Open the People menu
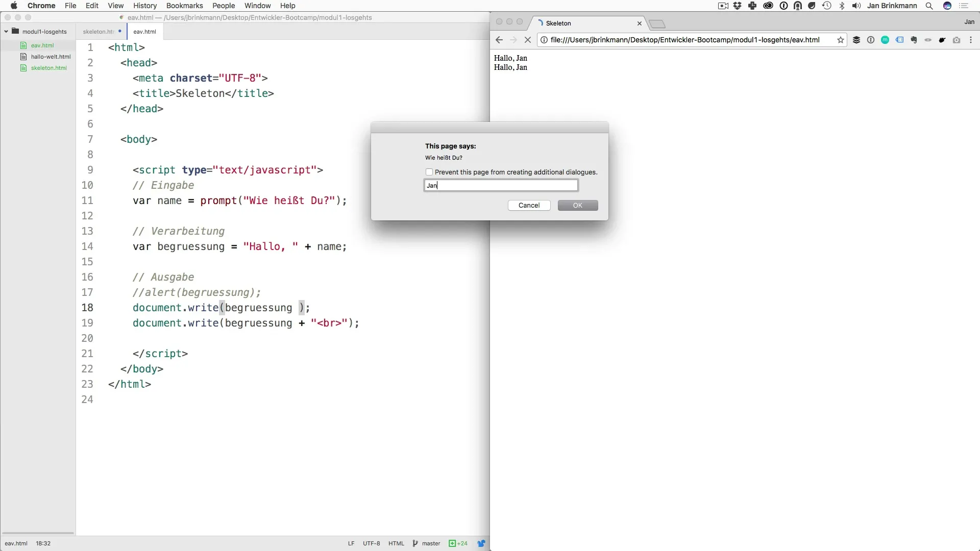Image resolution: width=980 pixels, height=551 pixels. pos(224,6)
